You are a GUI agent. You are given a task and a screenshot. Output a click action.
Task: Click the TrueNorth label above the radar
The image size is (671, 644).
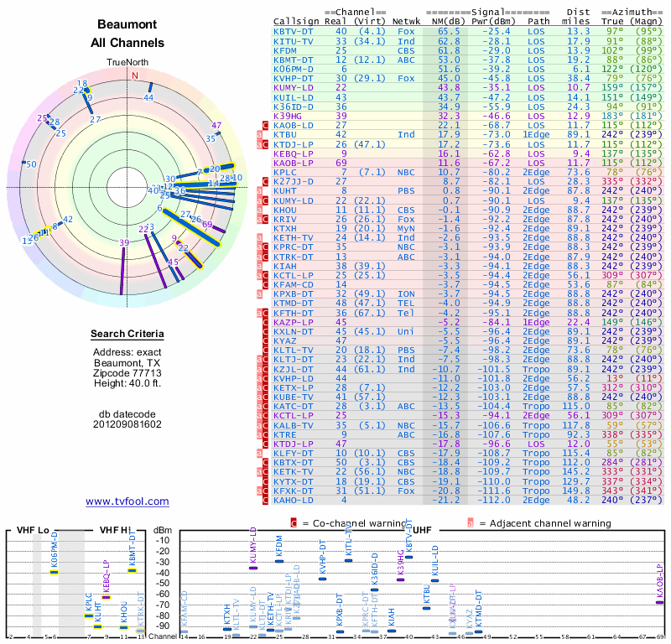pyautogui.click(x=127, y=63)
